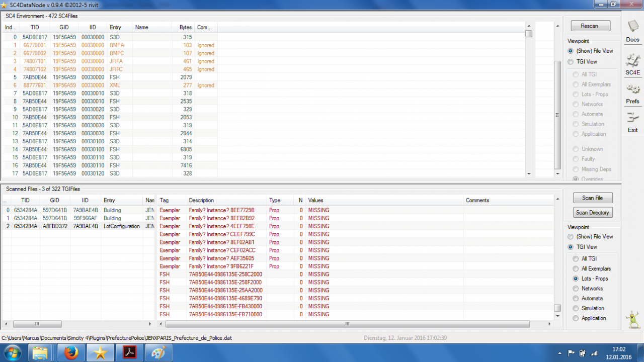Sort environment list by Name column
Viewport: 644px width, 362px height.
point(152,27)
